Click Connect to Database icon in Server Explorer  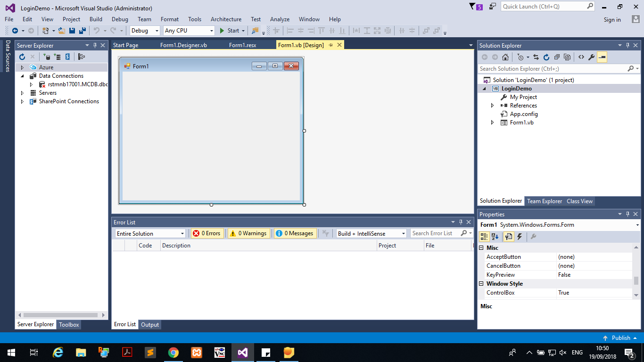click(x=47, y=57)
